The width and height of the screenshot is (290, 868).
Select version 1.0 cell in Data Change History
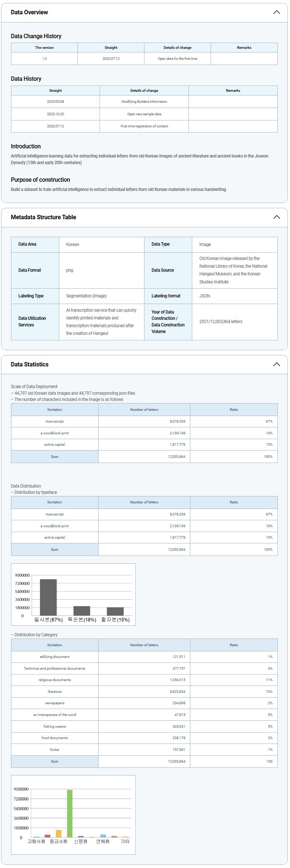pos(44,59)
